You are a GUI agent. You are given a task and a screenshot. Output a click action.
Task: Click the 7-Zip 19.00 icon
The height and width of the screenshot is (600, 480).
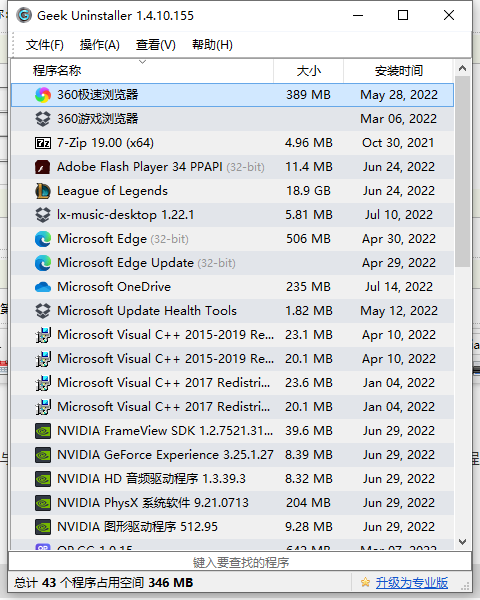pyautogui.click(x=43, y=143)
